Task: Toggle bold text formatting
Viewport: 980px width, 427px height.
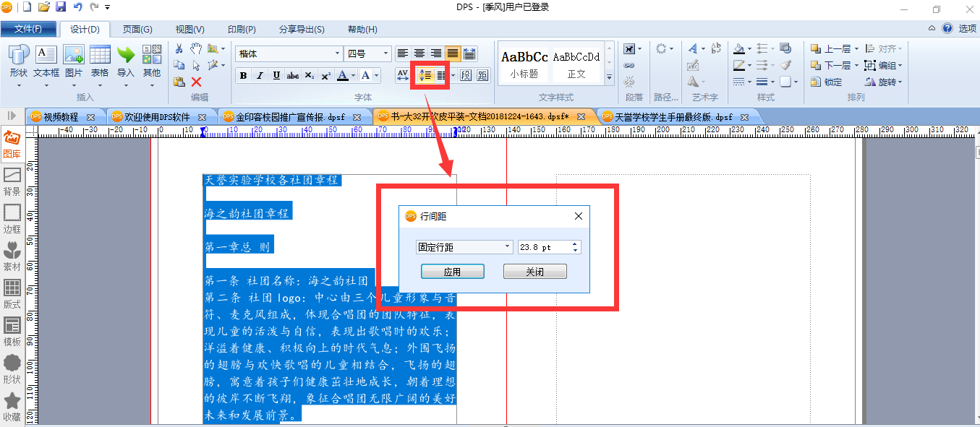Action: click(x=243, y=75)
